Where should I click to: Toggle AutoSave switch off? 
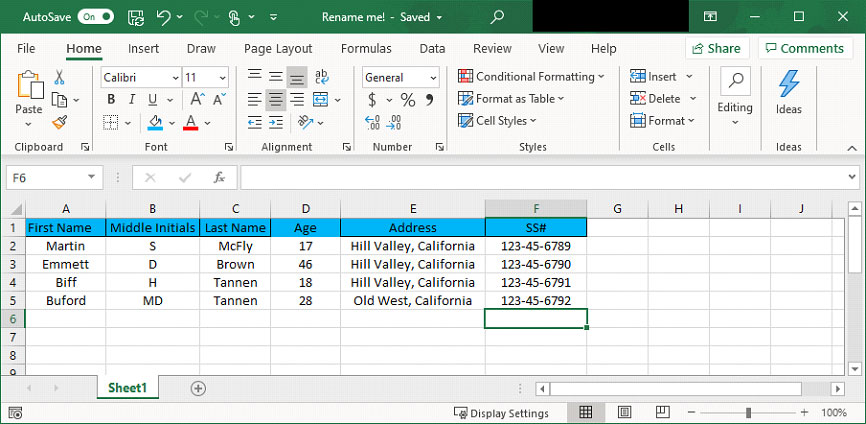click(x=96, y=17)
